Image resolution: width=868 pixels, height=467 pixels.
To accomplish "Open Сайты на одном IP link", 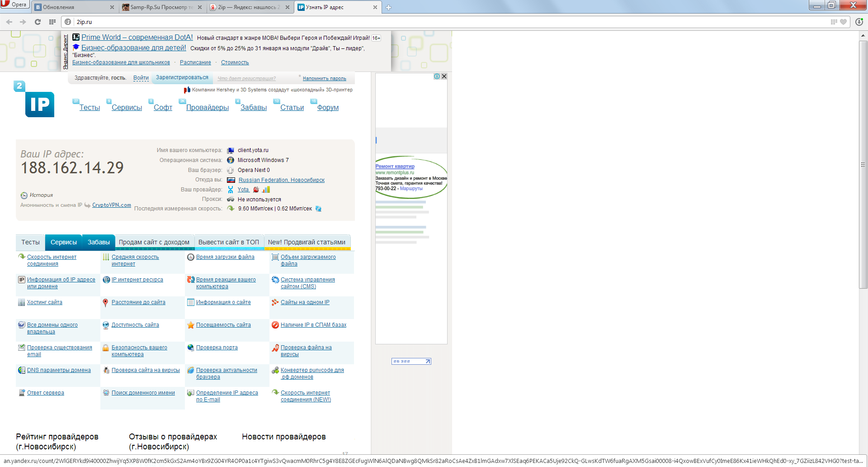I will (305, 302).
